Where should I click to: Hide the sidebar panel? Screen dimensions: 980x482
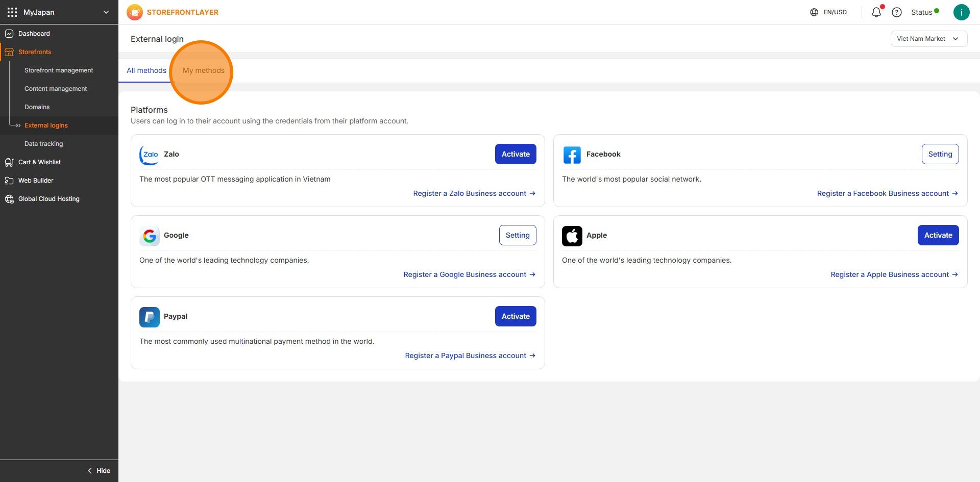[x=99, y=471]
